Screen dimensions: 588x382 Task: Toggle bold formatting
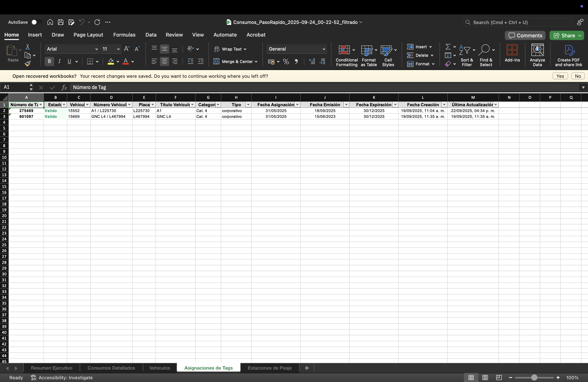49,61
